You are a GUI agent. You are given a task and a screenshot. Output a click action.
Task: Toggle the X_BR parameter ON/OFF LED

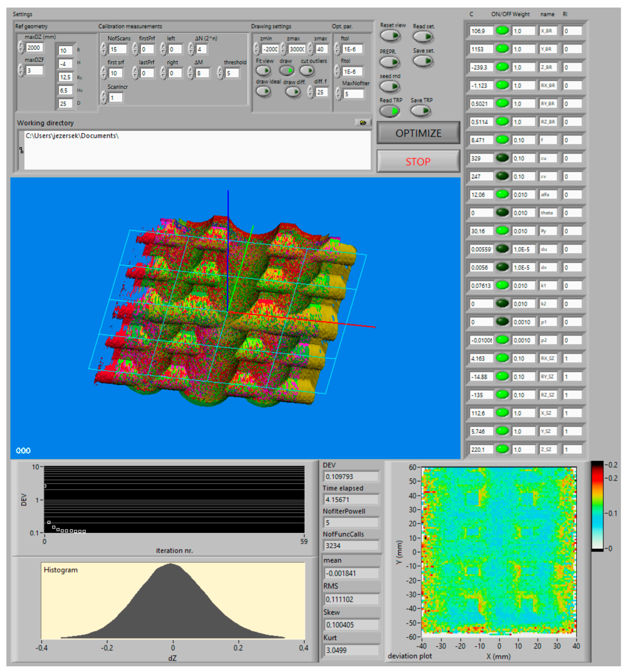coord(502,30)
